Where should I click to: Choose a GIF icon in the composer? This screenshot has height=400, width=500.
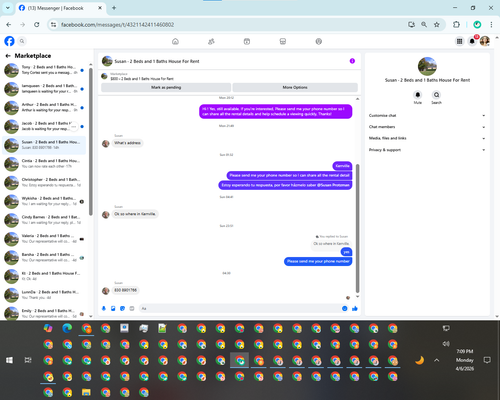[132, 308]
